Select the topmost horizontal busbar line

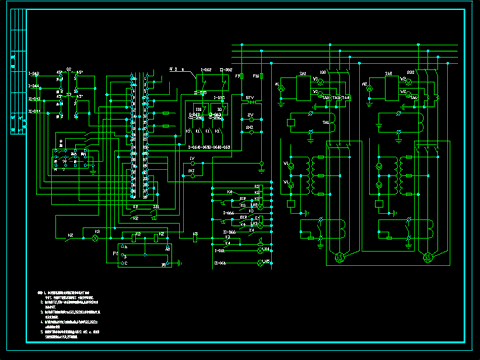coord(345,44)
